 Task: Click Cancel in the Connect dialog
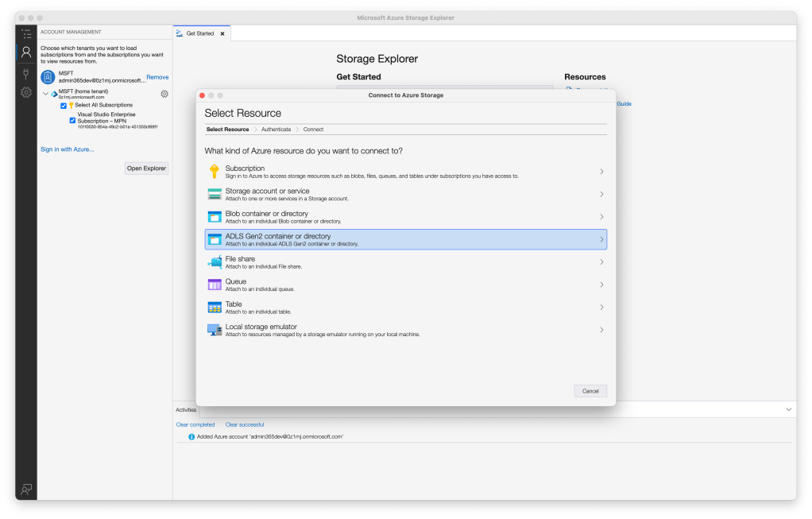(590, 390)
